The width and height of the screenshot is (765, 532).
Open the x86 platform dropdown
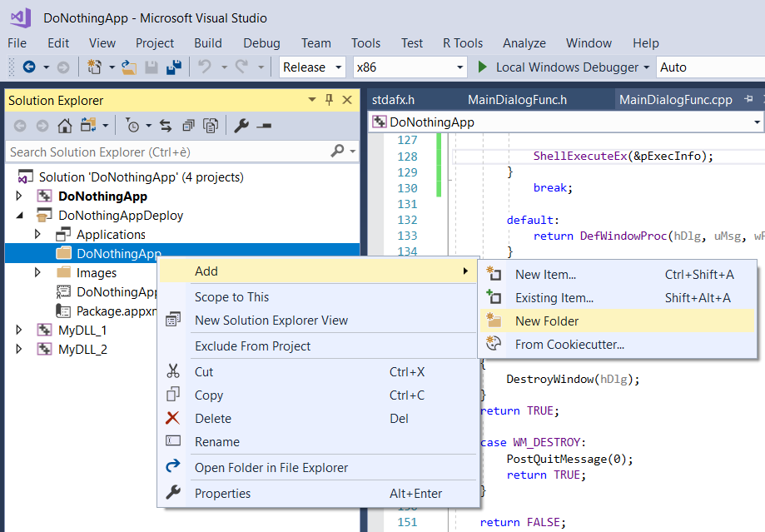459,67
